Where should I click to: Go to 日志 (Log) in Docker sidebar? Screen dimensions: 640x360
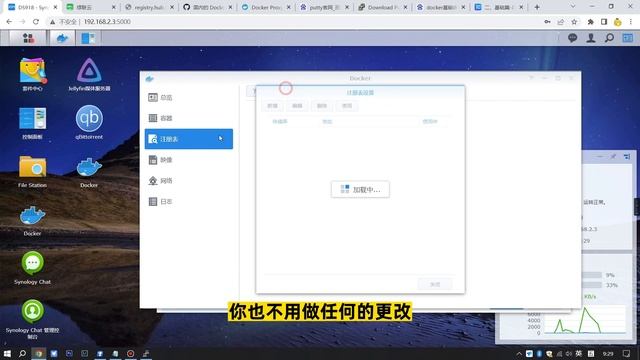[189, 201]
